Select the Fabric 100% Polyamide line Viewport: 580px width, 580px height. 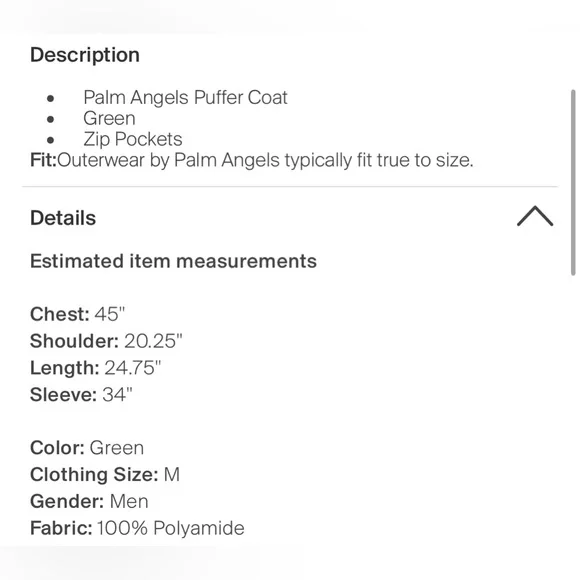pos(137,528)
